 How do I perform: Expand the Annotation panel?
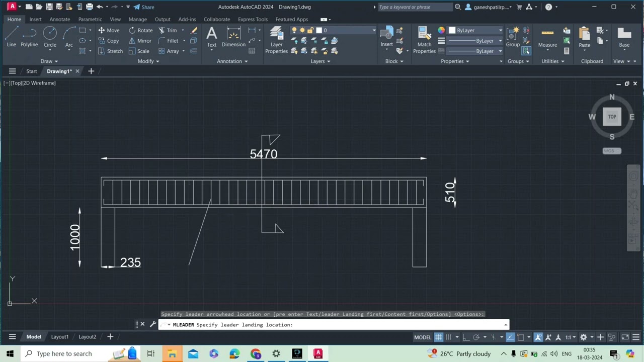[232, 61]
